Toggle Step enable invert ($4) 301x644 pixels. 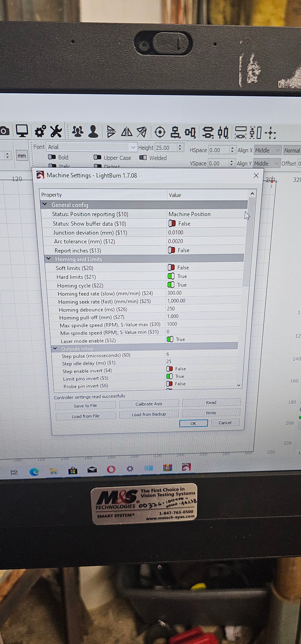[x=169, y=369]
